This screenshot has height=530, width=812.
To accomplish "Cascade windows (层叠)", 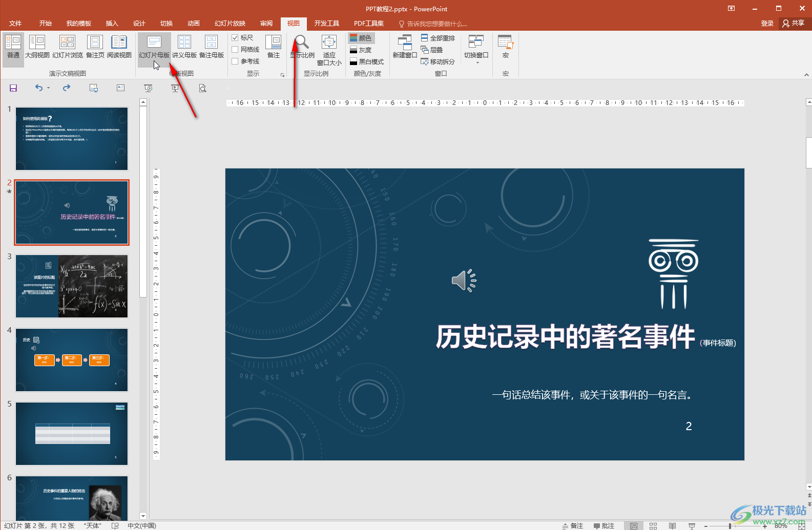I will click(x=432, y=50).
